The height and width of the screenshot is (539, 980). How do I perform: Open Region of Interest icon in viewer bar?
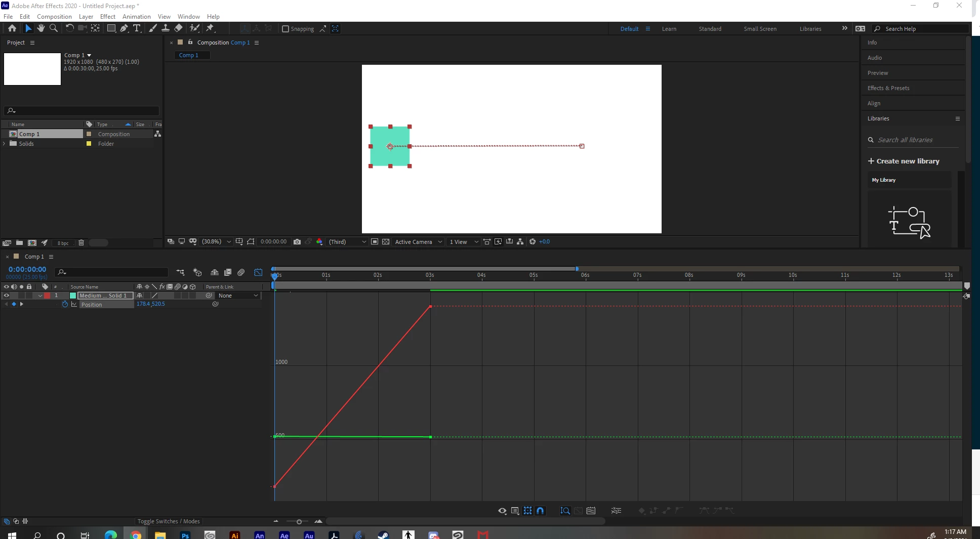[375, 241]
